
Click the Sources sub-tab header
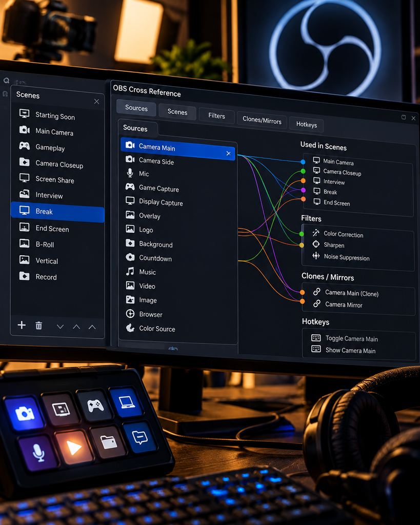coord(135,128)
